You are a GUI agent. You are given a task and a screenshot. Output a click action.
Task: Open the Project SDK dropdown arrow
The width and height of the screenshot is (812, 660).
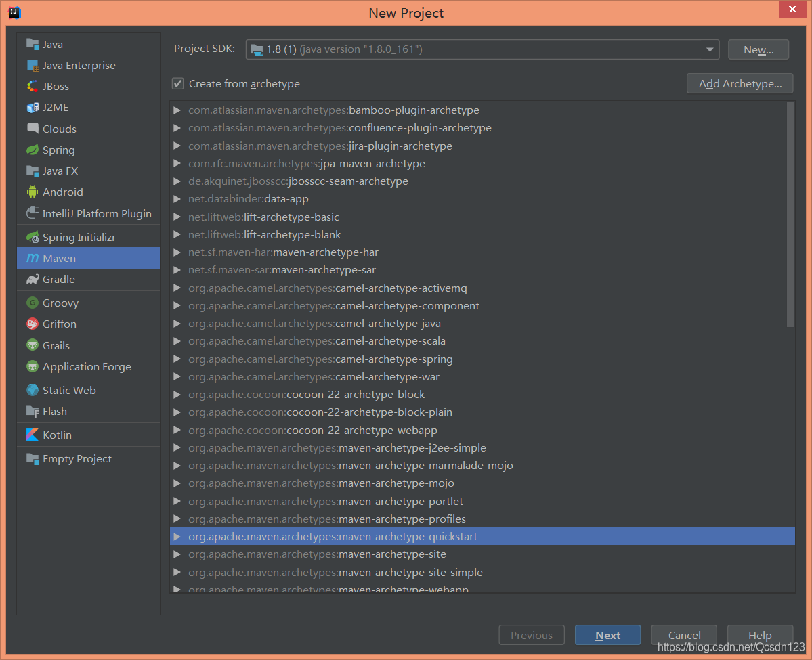[710, 49]
